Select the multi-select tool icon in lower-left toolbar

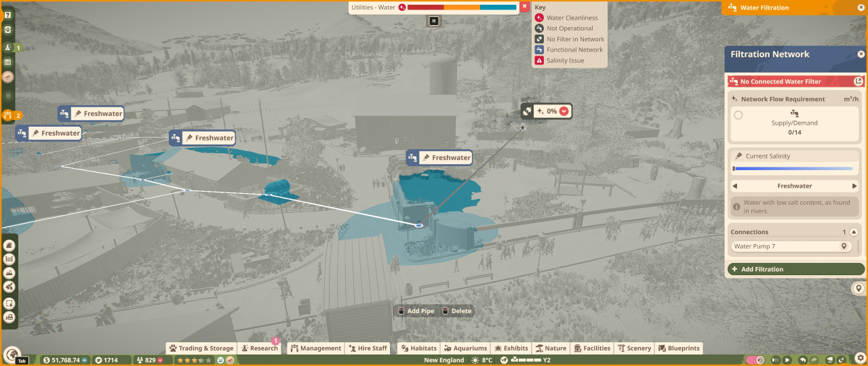point(9,303)
